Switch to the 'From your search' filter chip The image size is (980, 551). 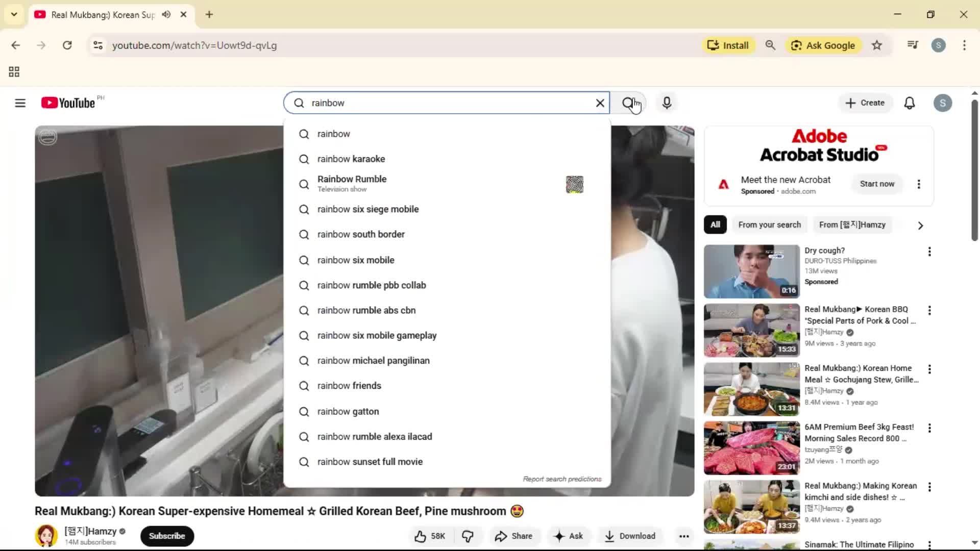[x=769, y=224]
